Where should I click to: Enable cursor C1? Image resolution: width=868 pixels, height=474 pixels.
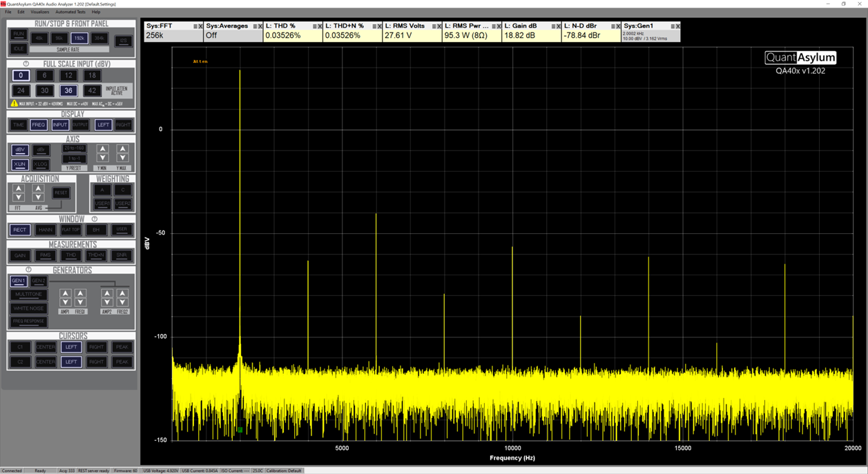pos(20,347)
